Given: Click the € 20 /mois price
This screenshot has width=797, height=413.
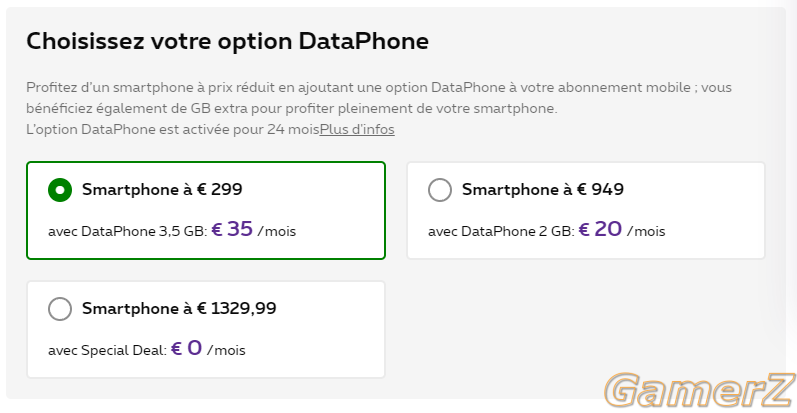Looking at the screenshot, I should click(622, 230).
